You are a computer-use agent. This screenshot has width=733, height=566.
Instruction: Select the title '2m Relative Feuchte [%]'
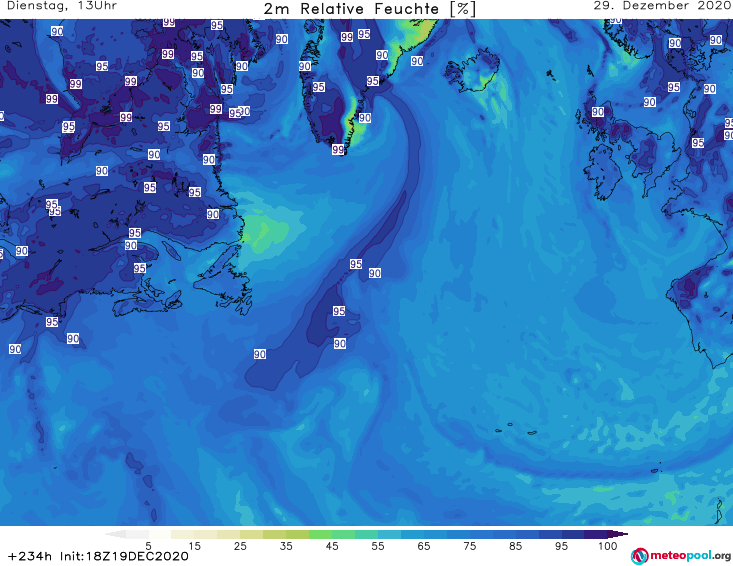(x=369, y=9)
